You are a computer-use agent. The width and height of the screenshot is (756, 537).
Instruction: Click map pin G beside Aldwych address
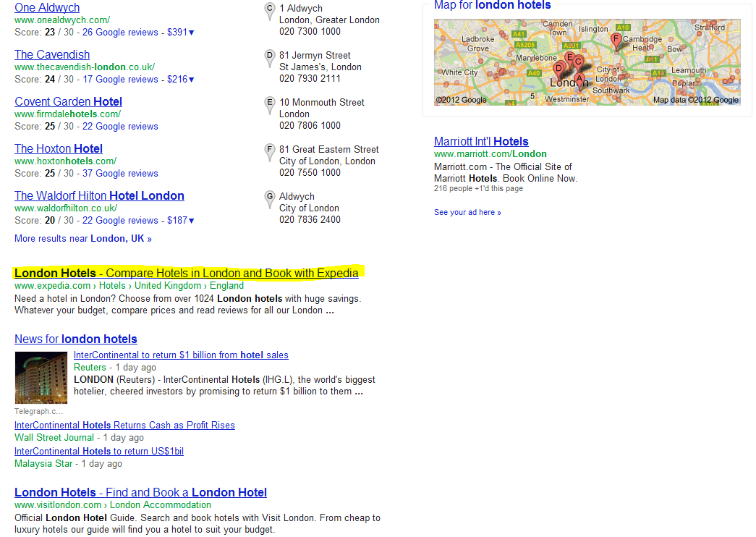click(270, 199)
